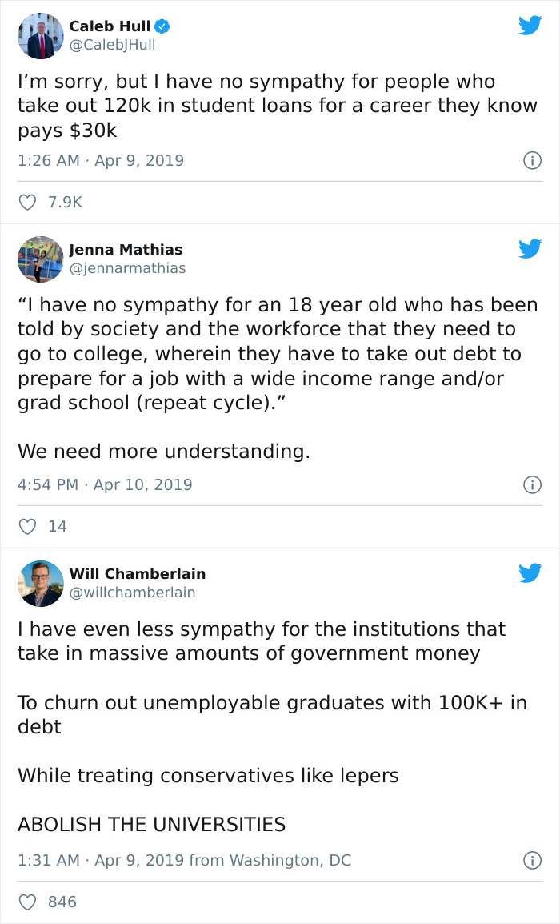Viewport: 560px width, 924px height.
Task: Click the info icon on Jenna Mathias's tweet
Action: [x=532, y=484]
